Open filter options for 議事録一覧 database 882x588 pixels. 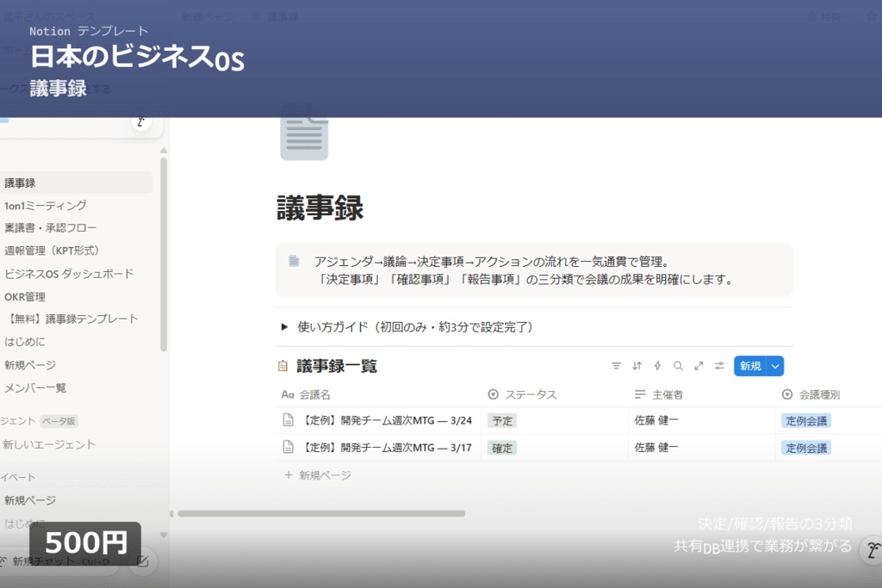click(616, 367)
